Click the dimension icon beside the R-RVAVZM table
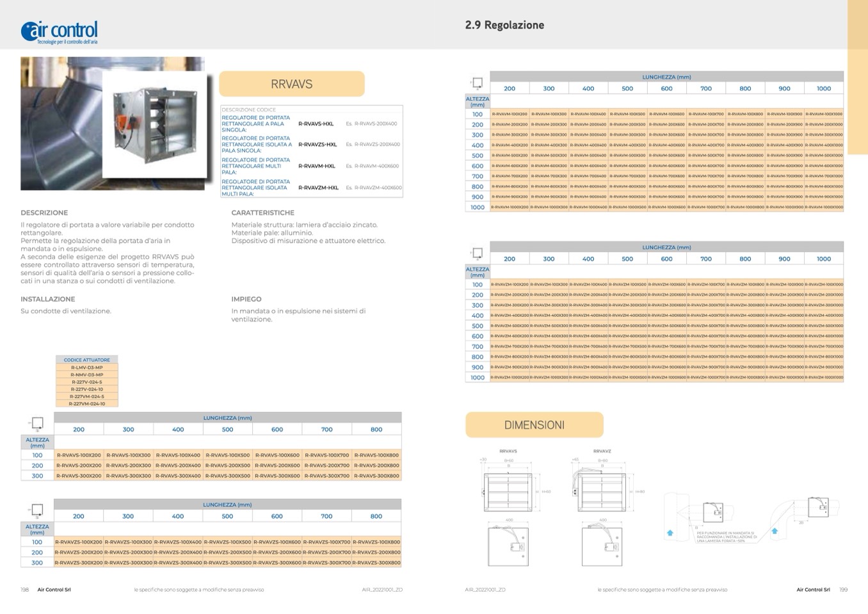This screenshot has width=868, height=614. pos(476,253)
